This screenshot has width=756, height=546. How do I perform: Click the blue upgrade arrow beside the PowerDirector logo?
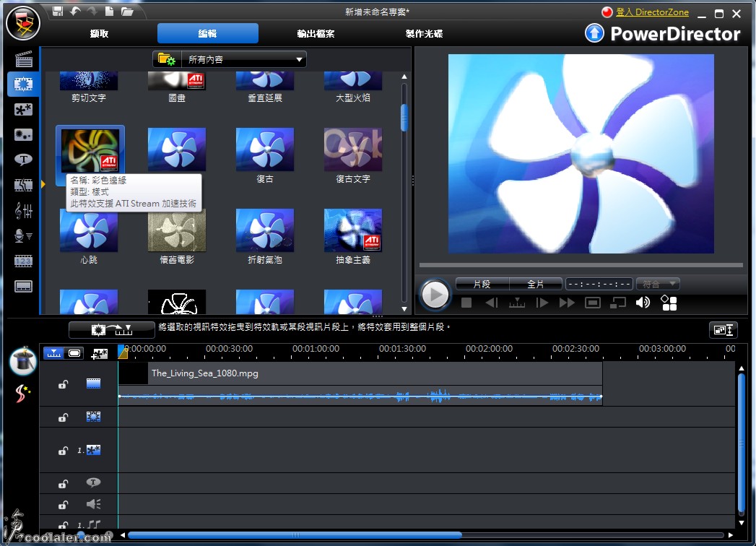coord(594,33)
